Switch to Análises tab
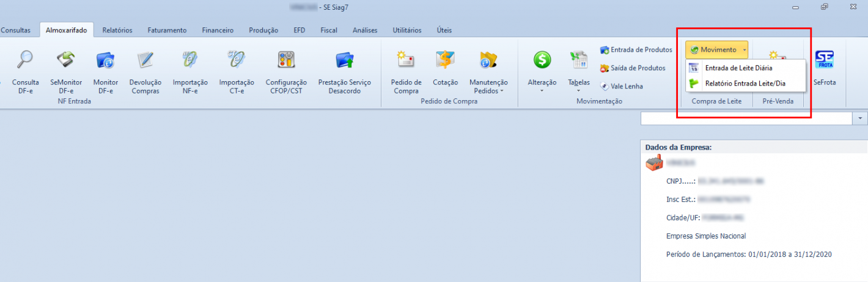Image resolution: width=868 pixels, height=282 pixels. pyautogui.click(x=365, y=30)
